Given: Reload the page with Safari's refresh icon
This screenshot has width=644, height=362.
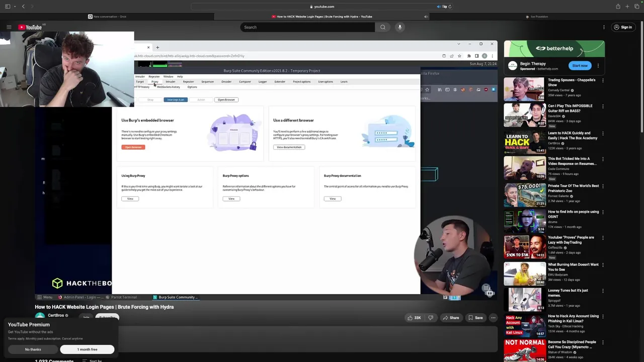Looking at the screenshot, I should click(449, 7).
